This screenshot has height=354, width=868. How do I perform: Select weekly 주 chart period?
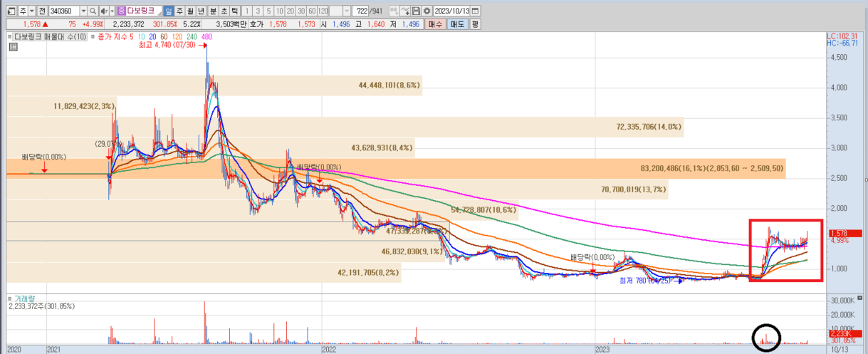[179, 11]
